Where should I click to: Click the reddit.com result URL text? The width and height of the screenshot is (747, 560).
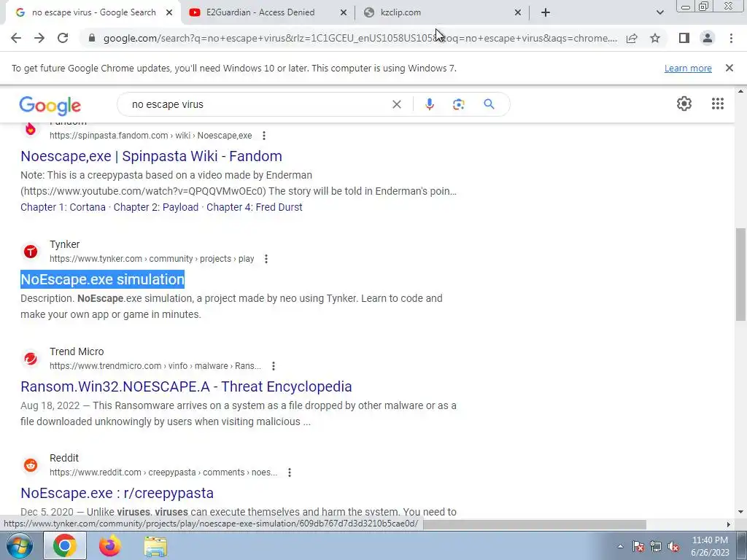click(x=163, y=472)
